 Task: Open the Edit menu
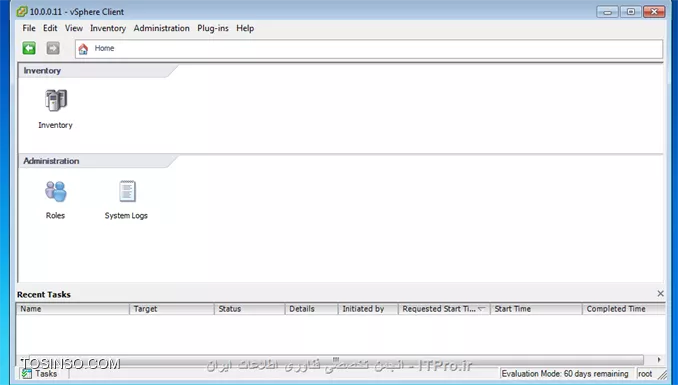[x=50, y=28]
